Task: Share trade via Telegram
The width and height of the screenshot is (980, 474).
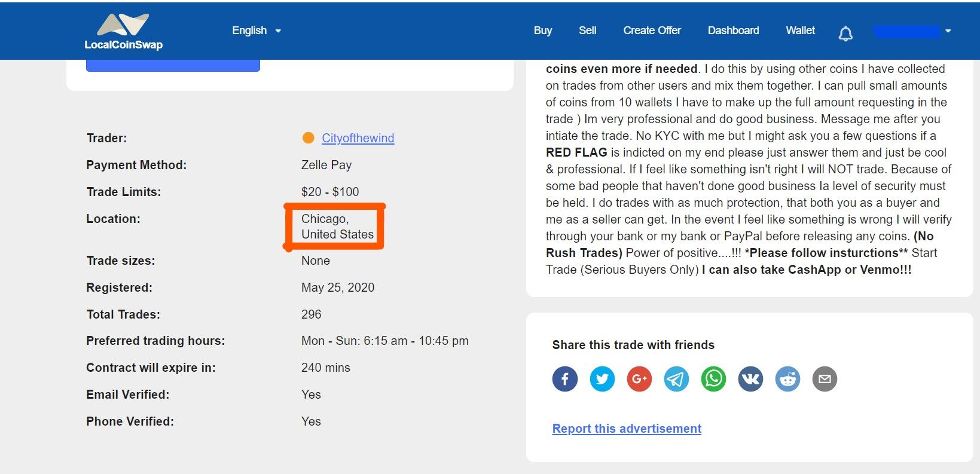Action: [676, 379]
